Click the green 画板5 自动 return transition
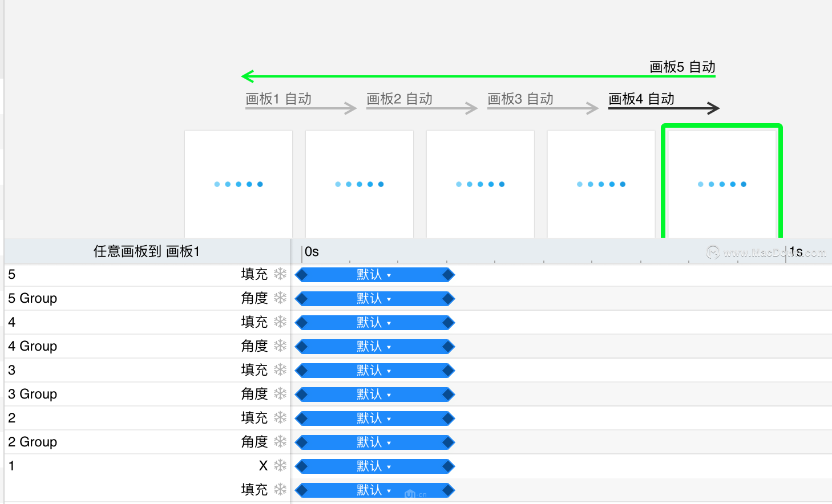 [682, 67]
